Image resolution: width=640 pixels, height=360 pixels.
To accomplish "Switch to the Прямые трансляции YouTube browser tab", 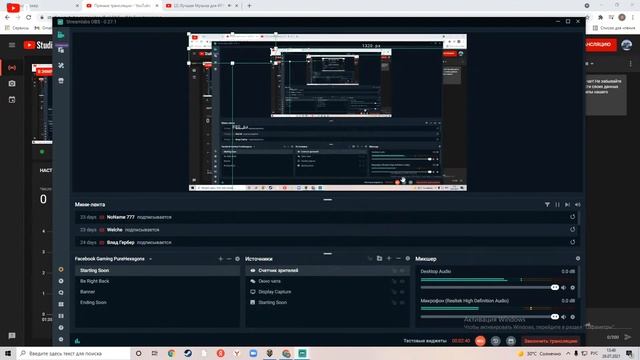I will pyautogui.click(x=122, y=6).
